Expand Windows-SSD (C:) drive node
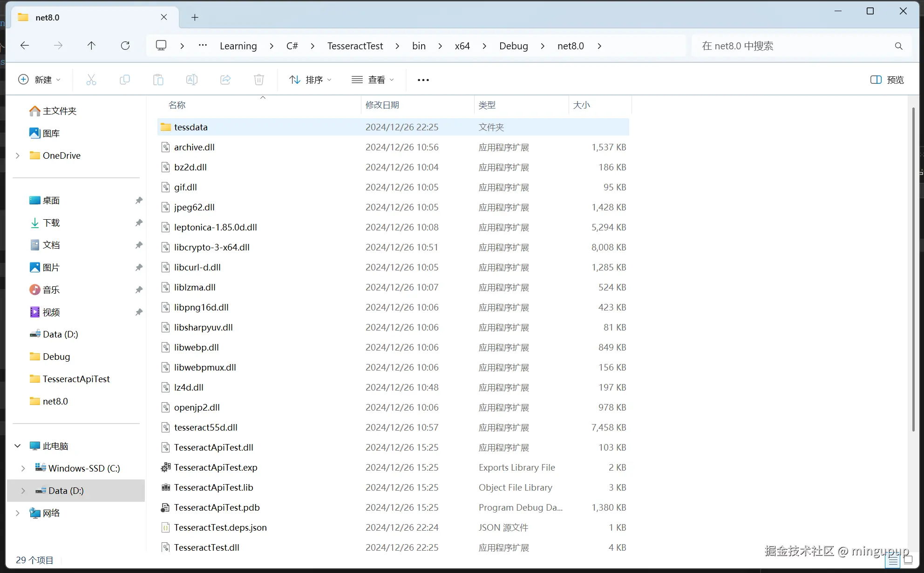Image resolution: width=924 pixels, height=573 pixels. 23,468
